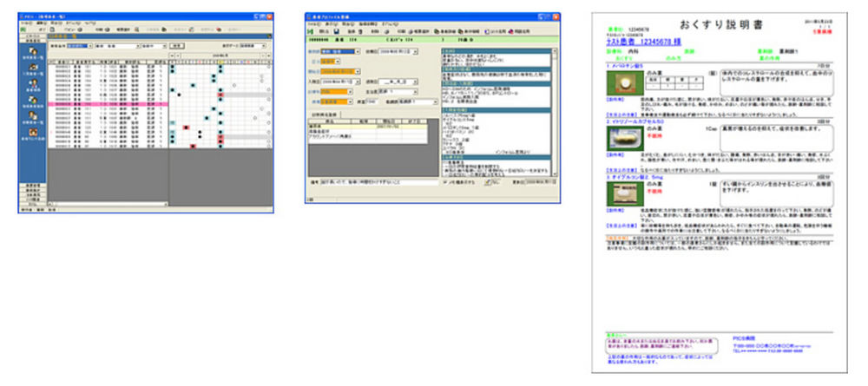Click the orange-framed bottom icon in the left window's blue sidebar
The image size is (868, 386).
(x=32, y=133)
